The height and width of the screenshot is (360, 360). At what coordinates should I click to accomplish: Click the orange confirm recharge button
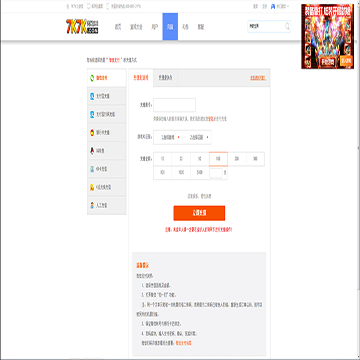(x=199, y=213)
